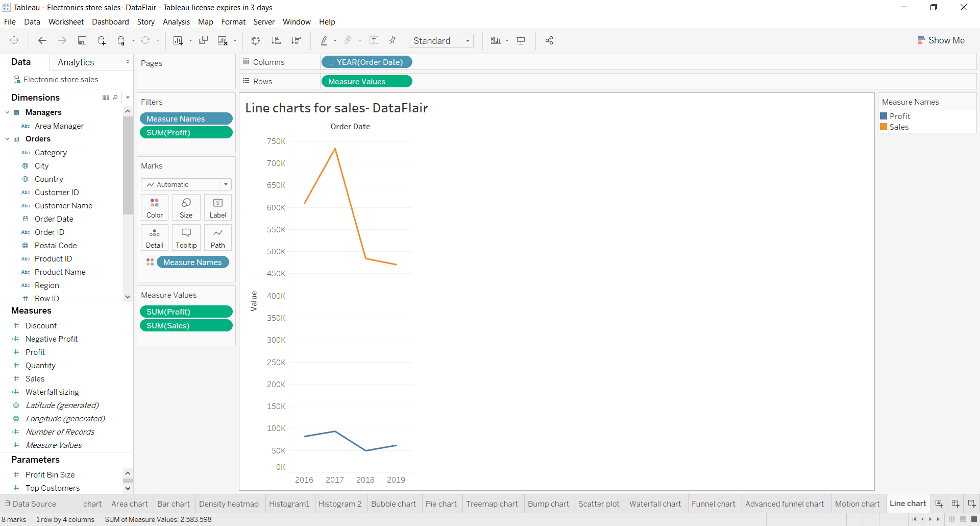
Task: Click the SUM(Sales) pill in Measure Values
Action: 186,326
